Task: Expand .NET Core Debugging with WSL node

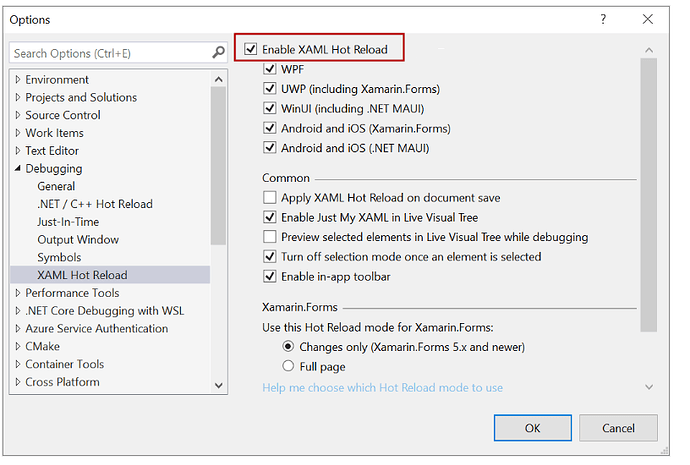Action: [18, 311]
